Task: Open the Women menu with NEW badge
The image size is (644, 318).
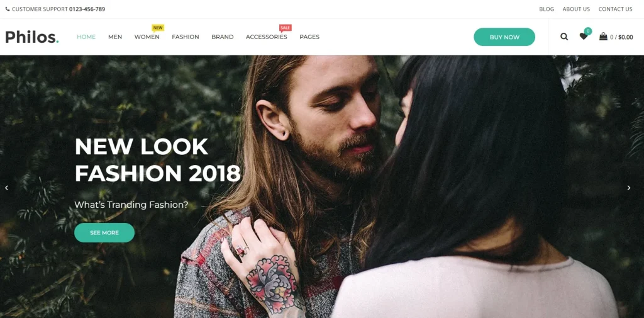Action: tap(147, 37)
